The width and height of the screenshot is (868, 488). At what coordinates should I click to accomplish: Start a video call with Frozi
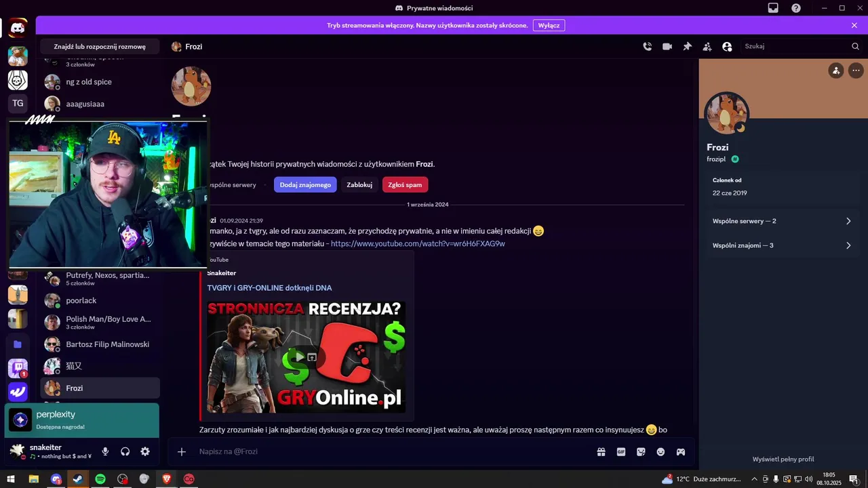coord(667,47)
